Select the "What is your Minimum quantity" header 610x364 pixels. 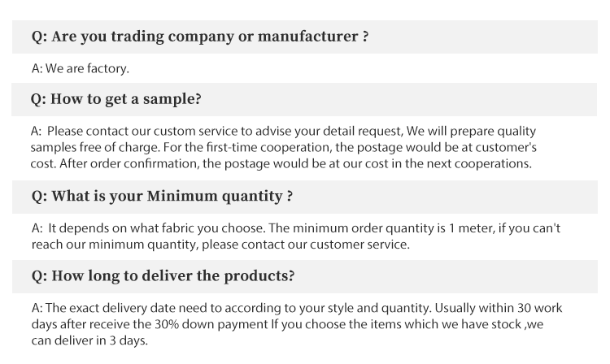pos(161,196)
